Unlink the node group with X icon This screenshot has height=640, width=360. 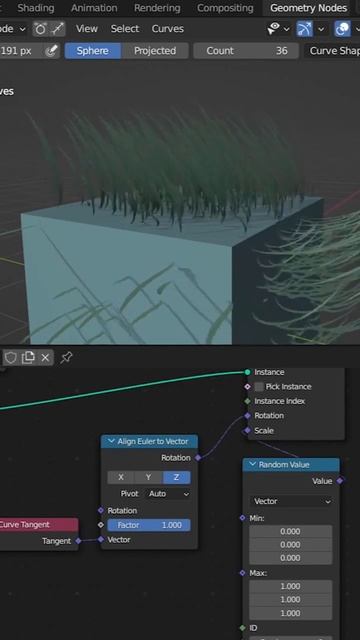pyautogui.click(x=45, y=358)
